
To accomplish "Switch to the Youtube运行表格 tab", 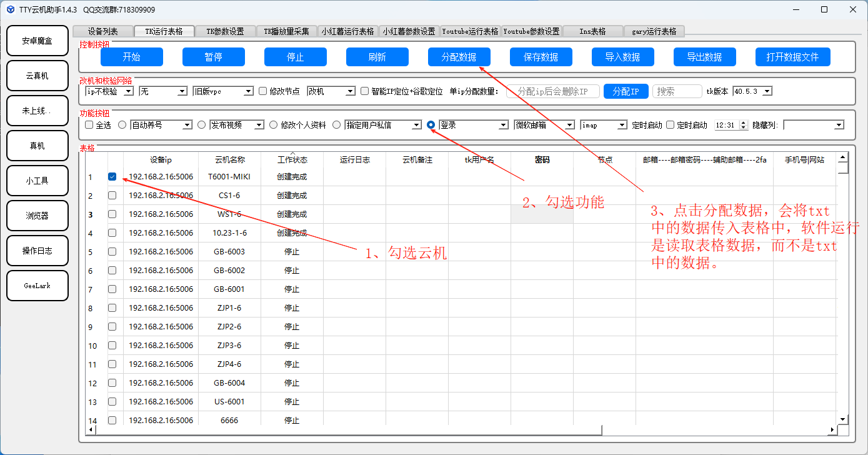I will 470,31.
